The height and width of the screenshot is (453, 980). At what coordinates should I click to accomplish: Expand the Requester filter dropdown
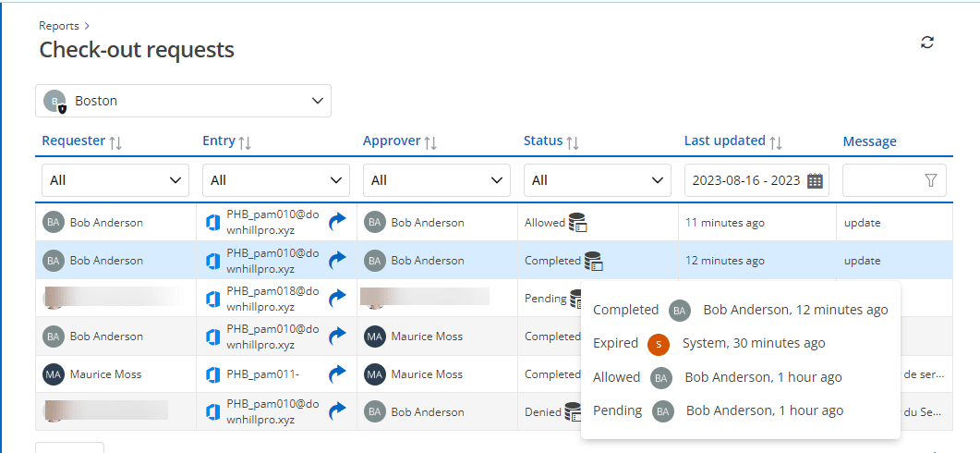coord(115,180)
